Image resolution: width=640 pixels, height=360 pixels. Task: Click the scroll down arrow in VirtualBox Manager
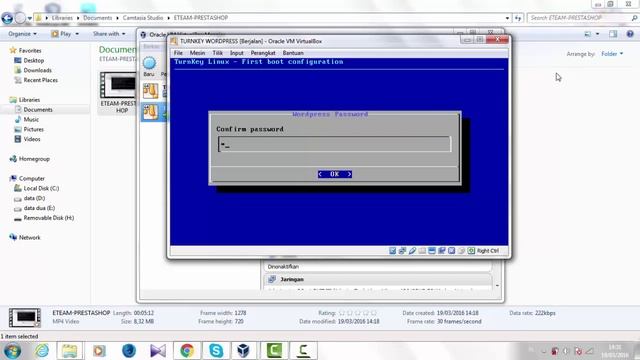(498, 286)
